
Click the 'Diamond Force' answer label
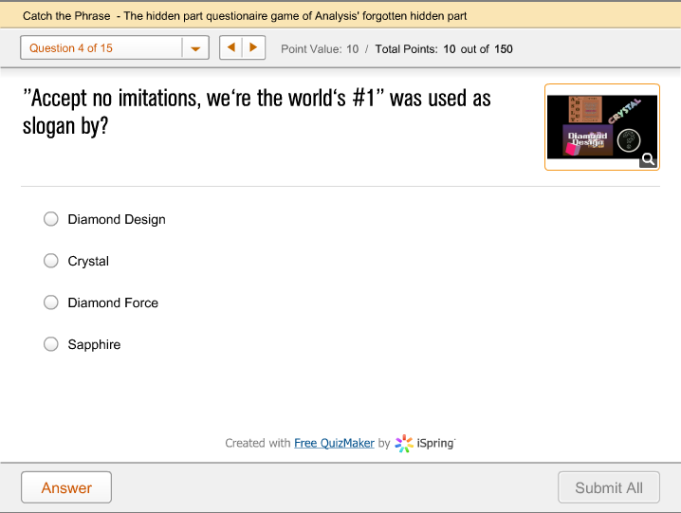tap(113, 303)
